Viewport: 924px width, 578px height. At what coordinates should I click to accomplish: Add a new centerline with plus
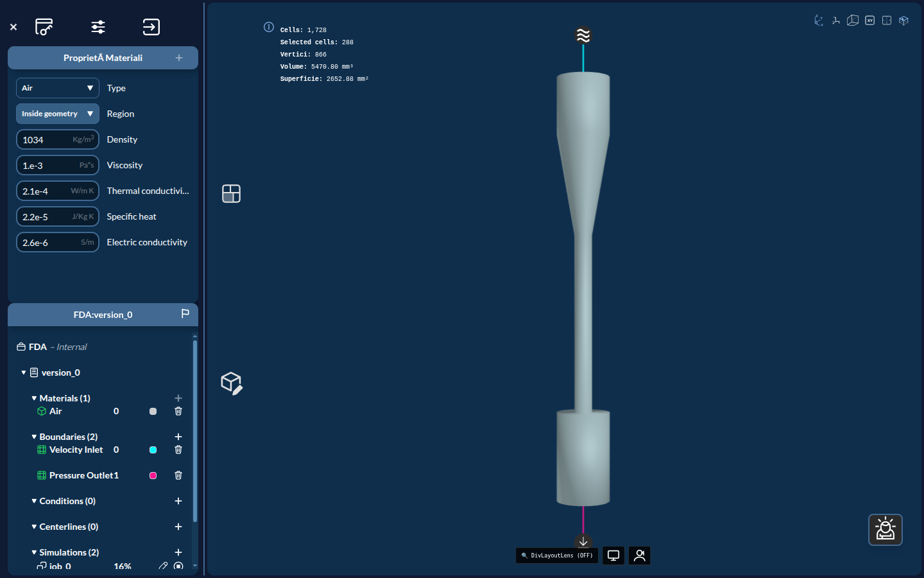(178, 527)
